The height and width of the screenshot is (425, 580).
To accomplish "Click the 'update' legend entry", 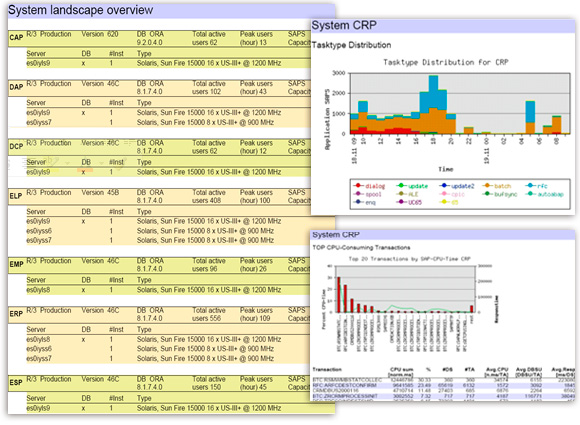I will point(412,186).
